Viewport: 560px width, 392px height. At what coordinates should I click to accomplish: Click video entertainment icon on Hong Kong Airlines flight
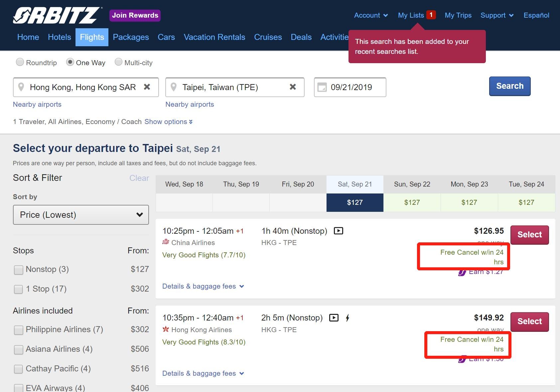tap(334, 318)
